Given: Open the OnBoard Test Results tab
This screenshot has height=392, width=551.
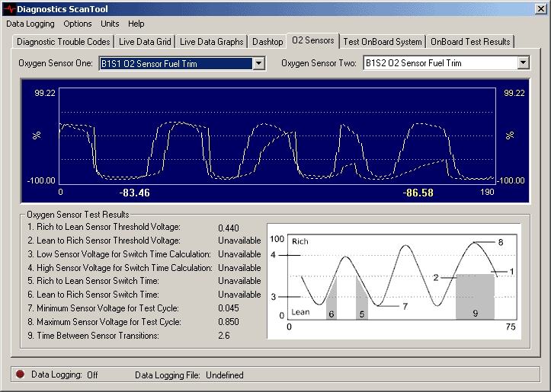Looking at the screenshot, I should click(470, 42).
